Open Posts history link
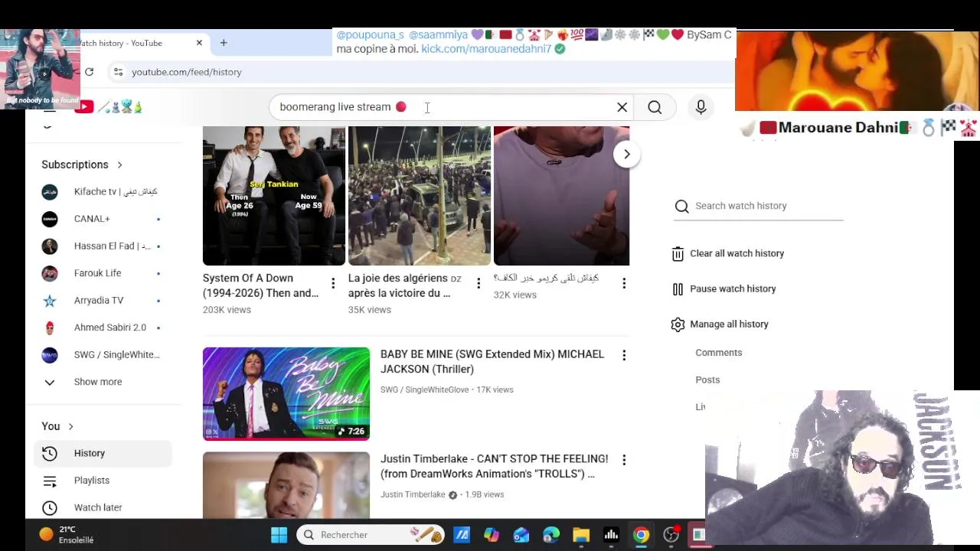This screenshot has height=551, width=980. [x=707, y=380]
